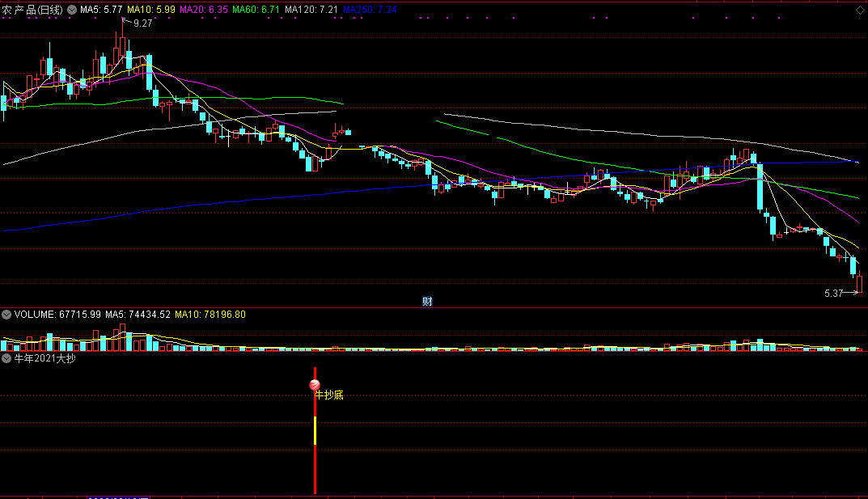Screen dimensions: 868x499
Task: Select the MA20: 6.35 label
Action: [x=204, y=10]
